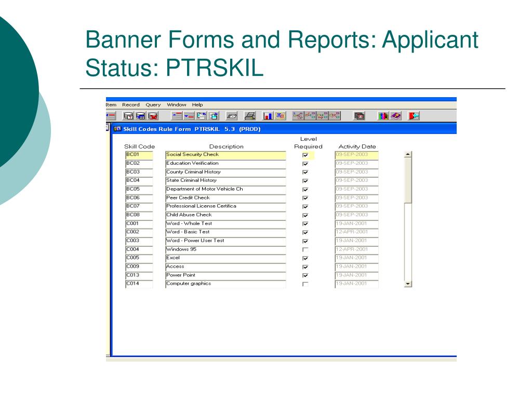Toggle Level Required for Professional License Certifica
The height and width of the screenshot is (399, 532).
click(x=305, y=207)
